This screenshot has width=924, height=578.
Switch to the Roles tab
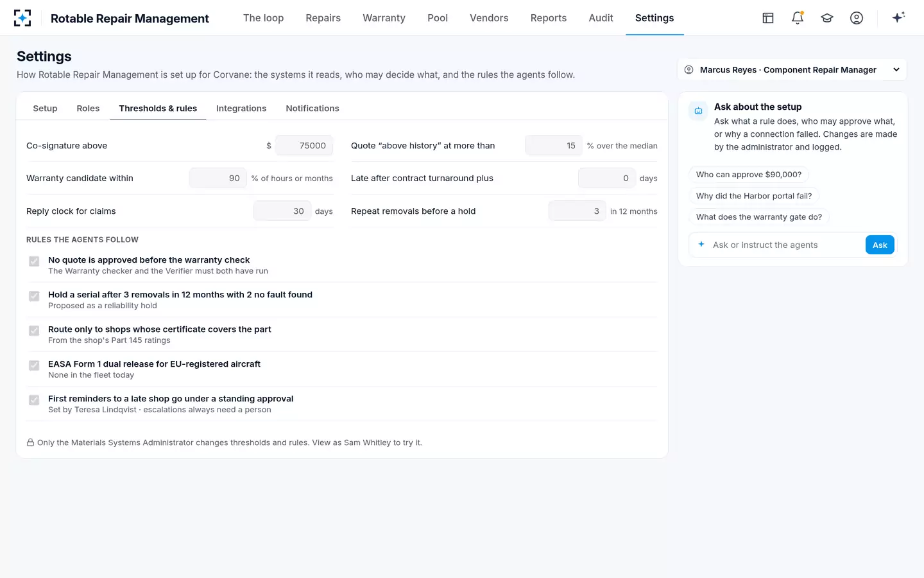tap(88, 109)
